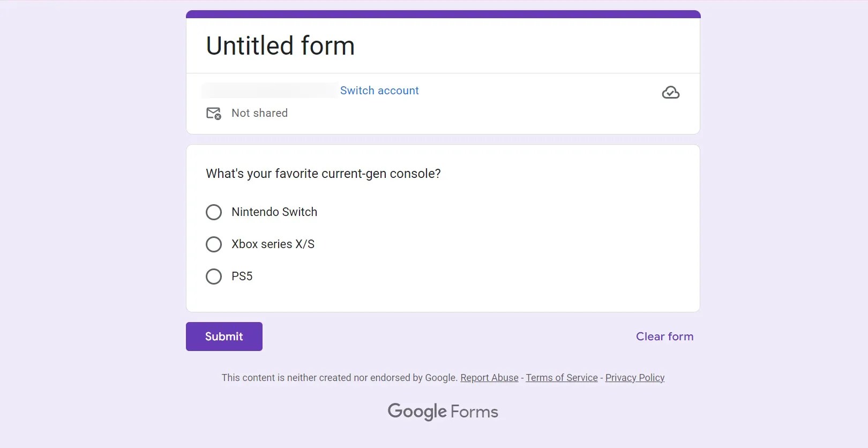Click the Nintendo Switch option label text
The height and width of the screenshot is (448, 868).
click(274, 212)
